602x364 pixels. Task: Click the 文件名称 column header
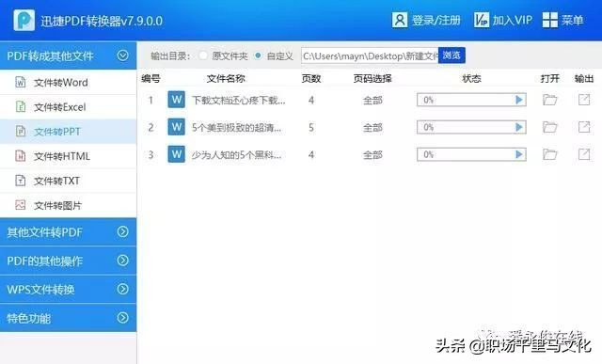click(x=226, y=78)
